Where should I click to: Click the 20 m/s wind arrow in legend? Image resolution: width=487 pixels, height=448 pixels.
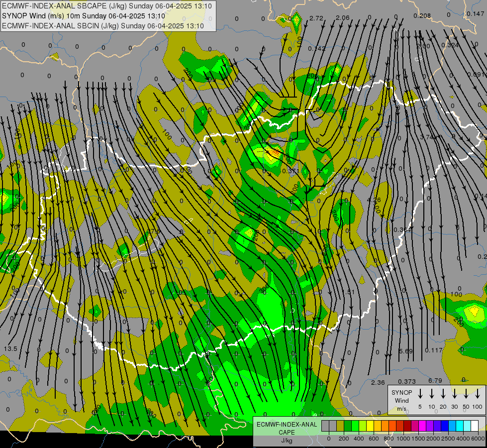point(443,393)
